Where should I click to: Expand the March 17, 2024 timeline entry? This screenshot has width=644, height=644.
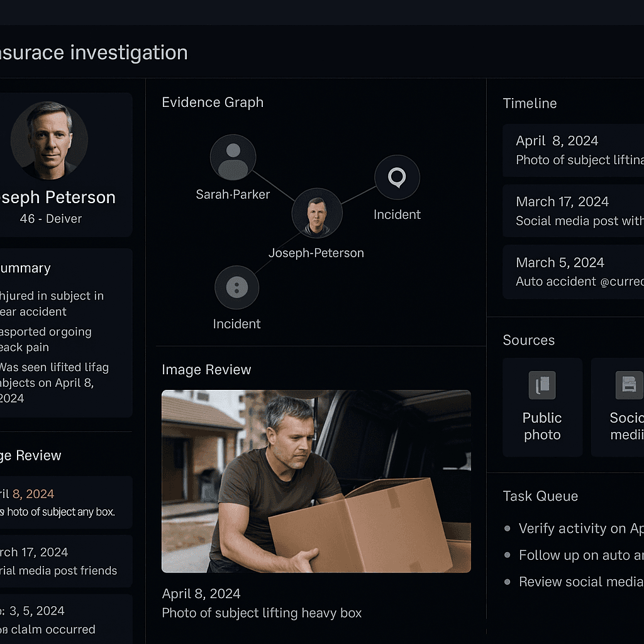[572, 211]
